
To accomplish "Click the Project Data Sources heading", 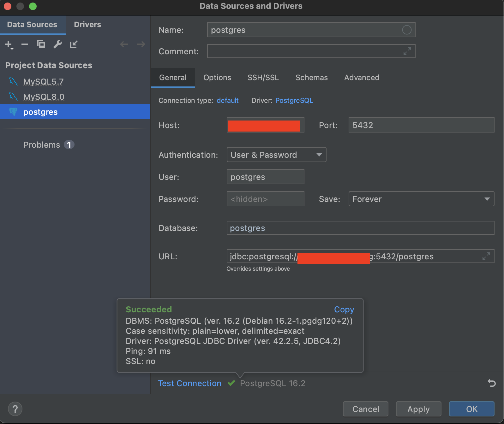I will tap(49, 65).
